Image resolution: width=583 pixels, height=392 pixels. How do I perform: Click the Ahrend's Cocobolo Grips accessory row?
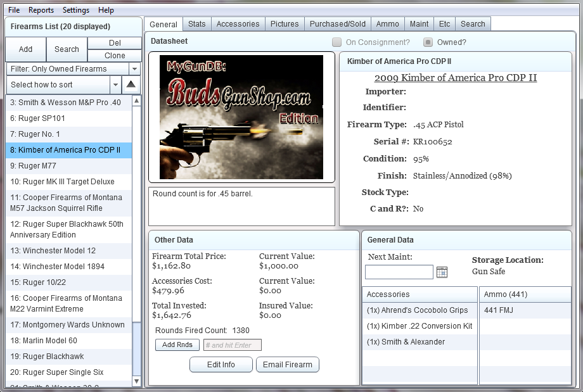(420, 310)
